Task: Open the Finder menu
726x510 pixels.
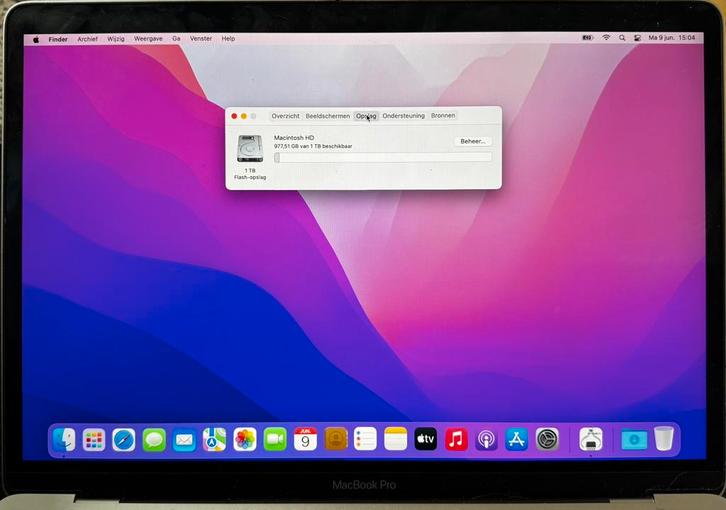Action: [x=58, y=39]
